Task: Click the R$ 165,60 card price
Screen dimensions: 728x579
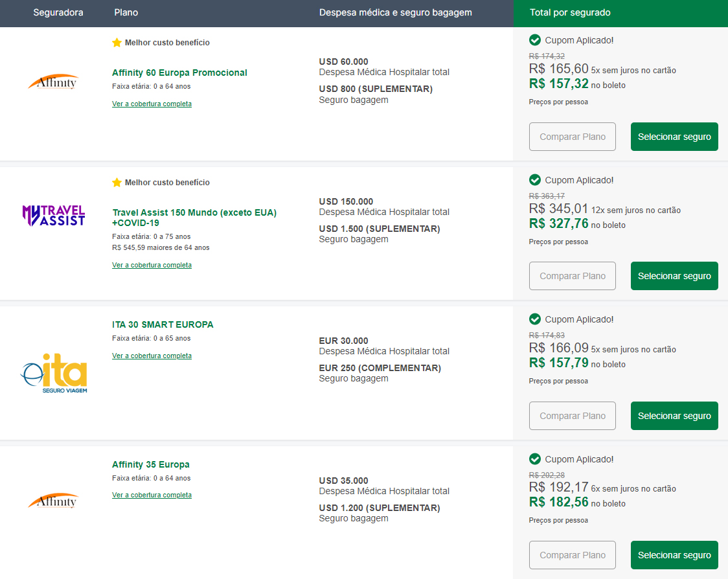Action: click(x=558, y=69)
